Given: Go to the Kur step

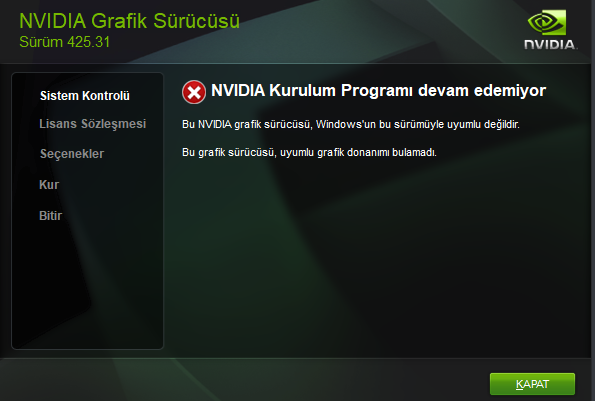Looking at the screenshot, I should click(x=49, y=185).
